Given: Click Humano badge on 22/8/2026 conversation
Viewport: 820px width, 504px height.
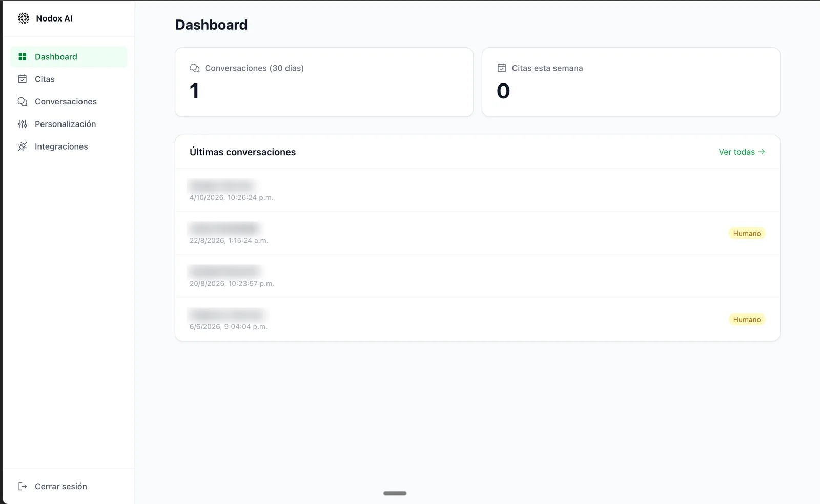Looking at the screenshot, I should click(747, 233).
